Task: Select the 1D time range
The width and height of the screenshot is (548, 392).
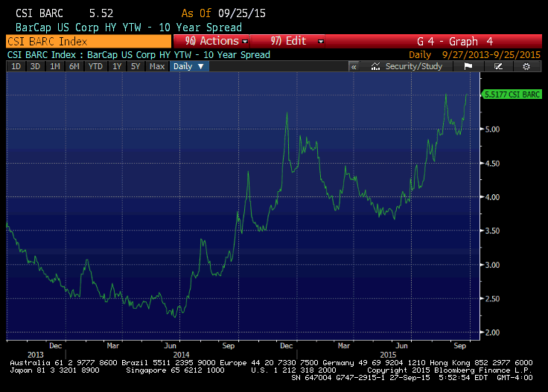Action: coord(16,66)
